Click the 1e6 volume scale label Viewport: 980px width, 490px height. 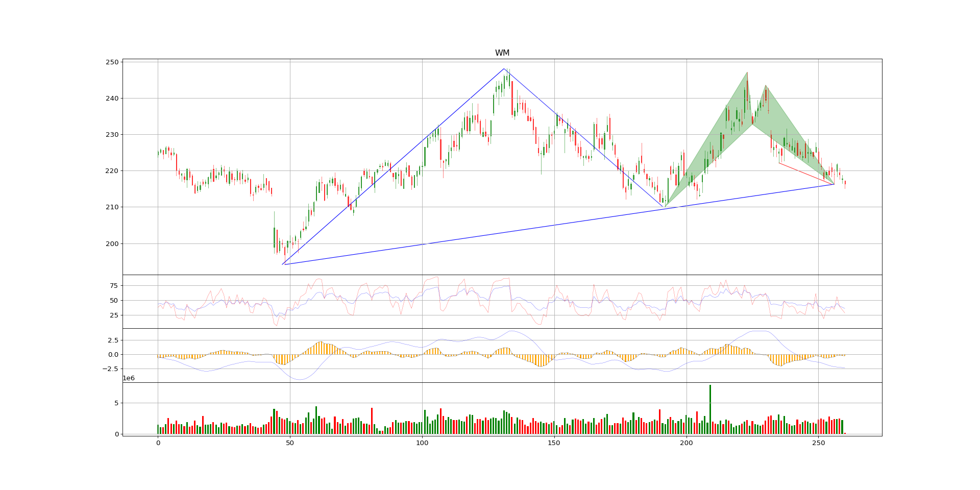click(129, 378)
